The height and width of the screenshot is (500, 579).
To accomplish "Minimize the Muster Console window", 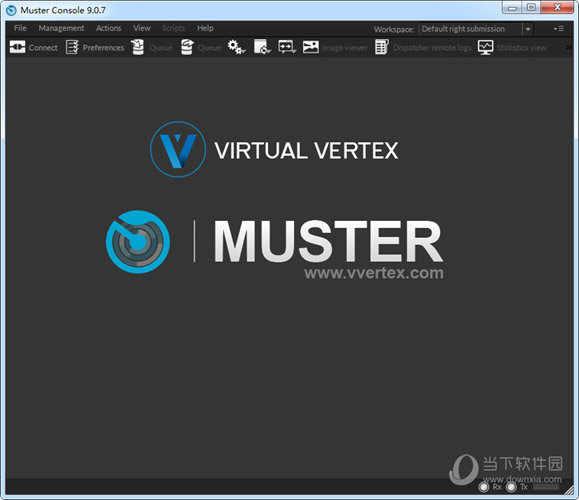I will point(512,7).
